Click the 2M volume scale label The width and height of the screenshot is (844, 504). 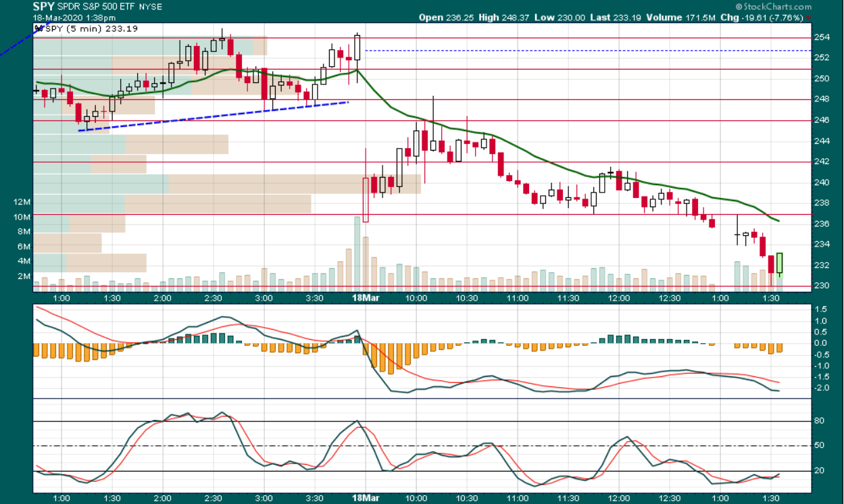click(x=24, y=276)
